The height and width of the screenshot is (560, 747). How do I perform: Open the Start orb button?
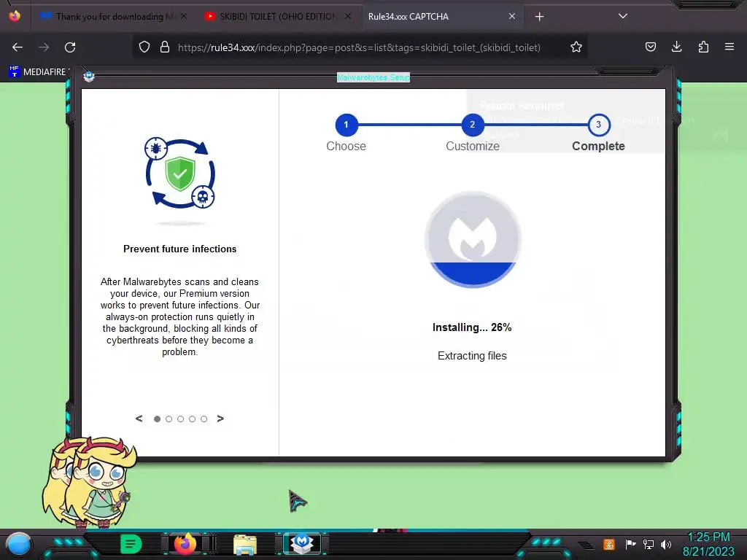tap(18, 544)
